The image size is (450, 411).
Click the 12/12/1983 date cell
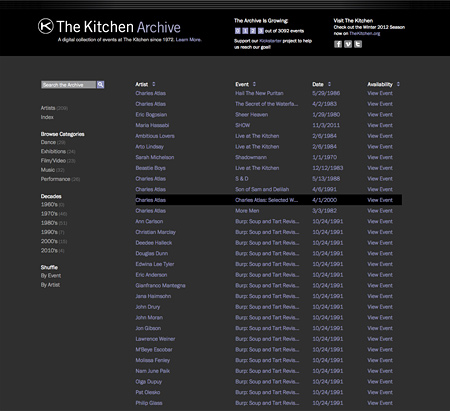[328, 168]
